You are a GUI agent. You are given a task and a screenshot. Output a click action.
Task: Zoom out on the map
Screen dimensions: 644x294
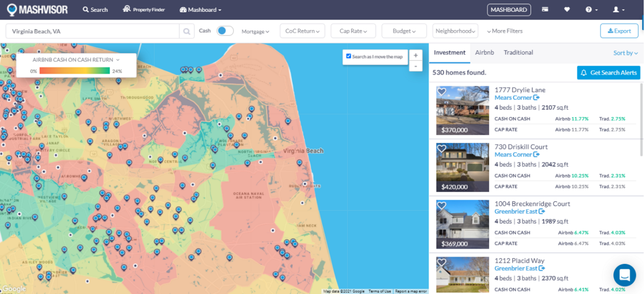tap(415, 66)
